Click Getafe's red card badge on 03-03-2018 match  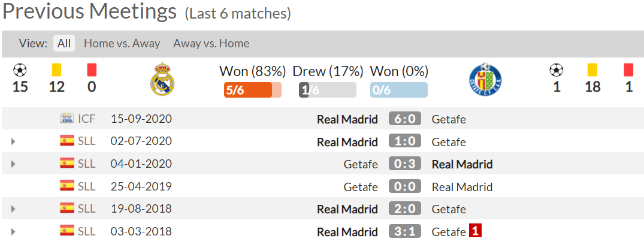click(x=475, y=231)
